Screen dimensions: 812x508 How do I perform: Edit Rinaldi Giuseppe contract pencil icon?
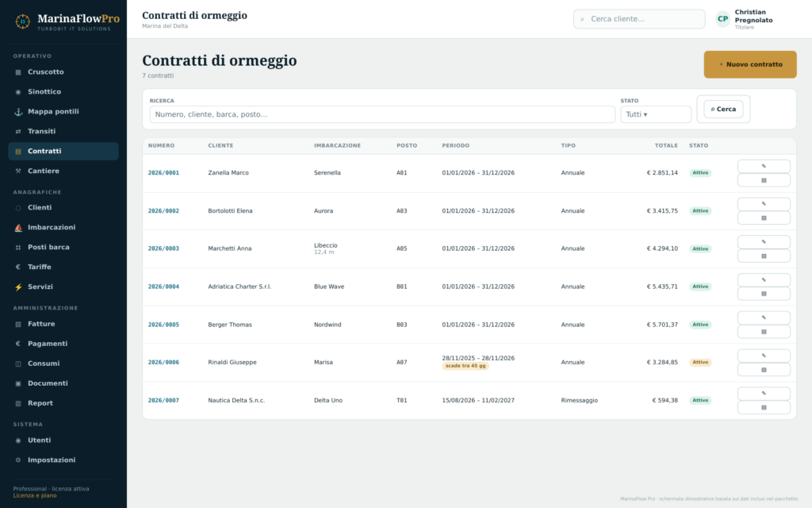point(764,356)
